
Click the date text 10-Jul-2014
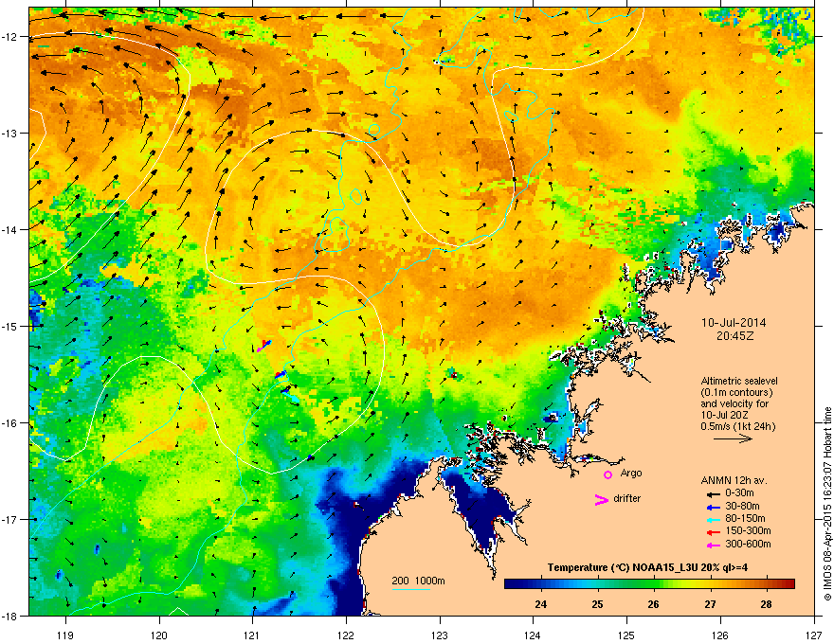(734, 323)
